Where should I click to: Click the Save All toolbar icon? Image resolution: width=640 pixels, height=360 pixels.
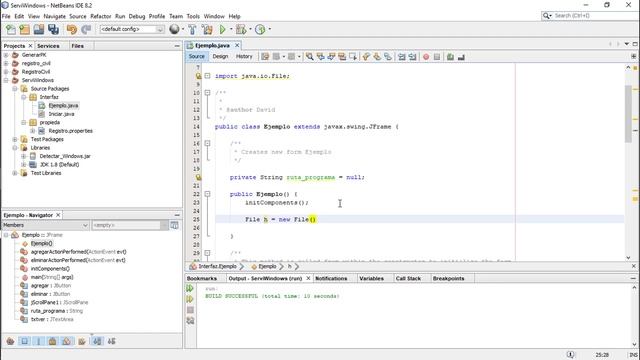coord(53,29)
